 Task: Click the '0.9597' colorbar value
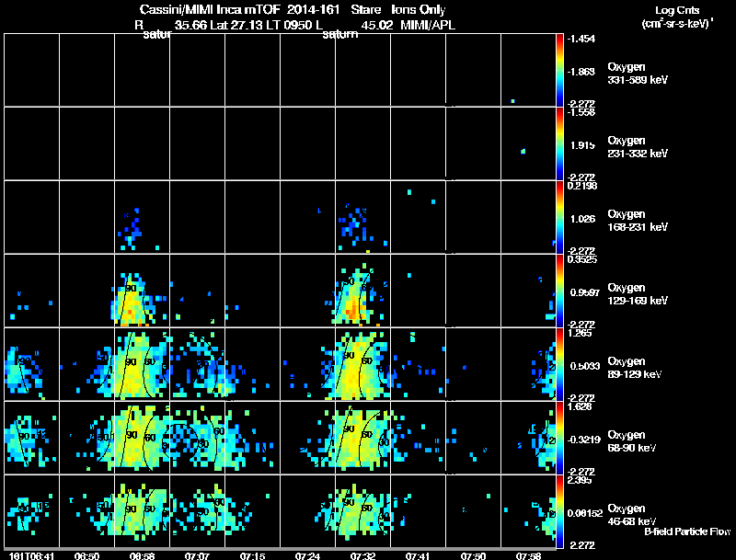click(585, 292)
